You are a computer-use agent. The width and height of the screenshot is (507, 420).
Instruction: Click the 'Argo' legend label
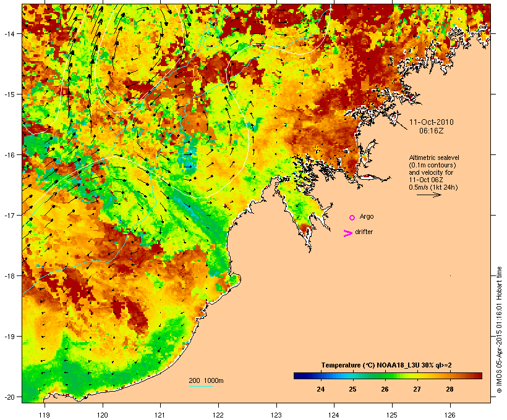(367, 216)
